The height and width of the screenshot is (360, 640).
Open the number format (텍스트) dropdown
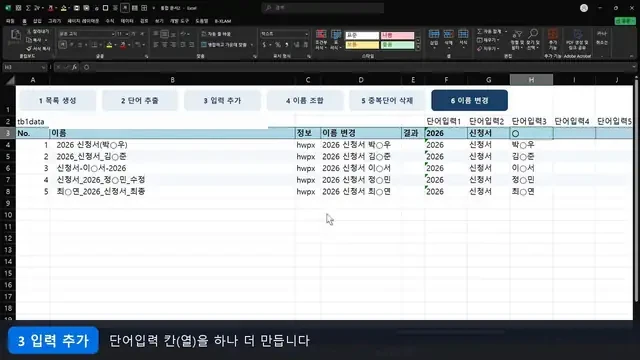[x=307, y=34]
